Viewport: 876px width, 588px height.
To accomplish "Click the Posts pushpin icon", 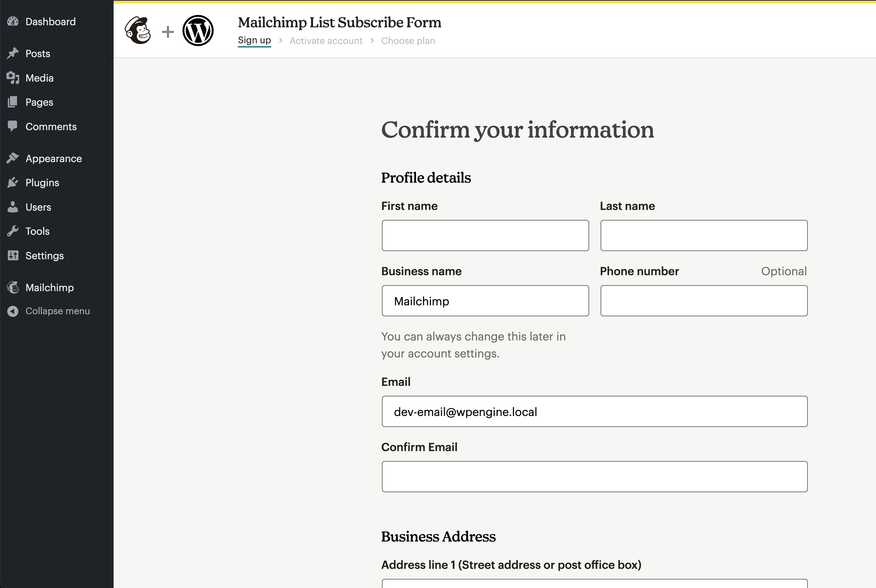I will (13, 53).
